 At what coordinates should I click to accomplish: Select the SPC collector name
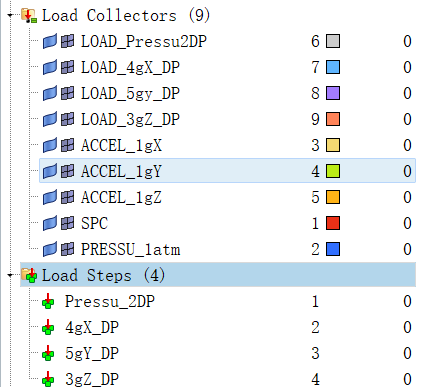[x=94, y=223]
